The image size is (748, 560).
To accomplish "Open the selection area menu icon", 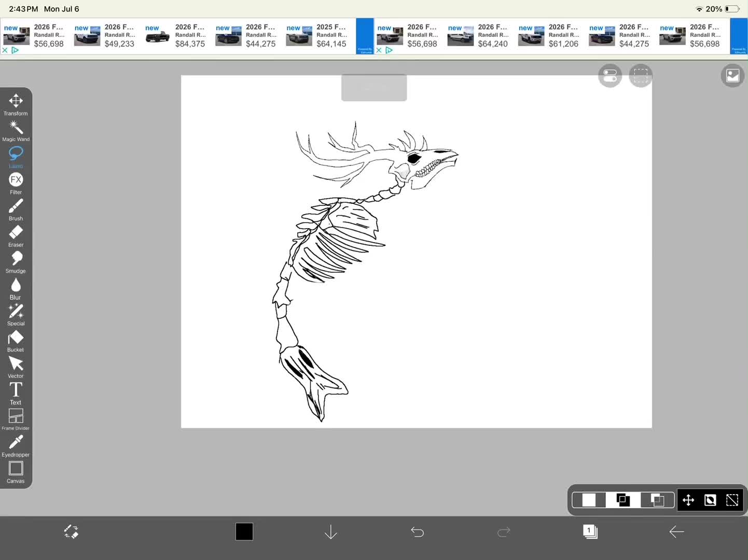I will click(x=641, y=76).
